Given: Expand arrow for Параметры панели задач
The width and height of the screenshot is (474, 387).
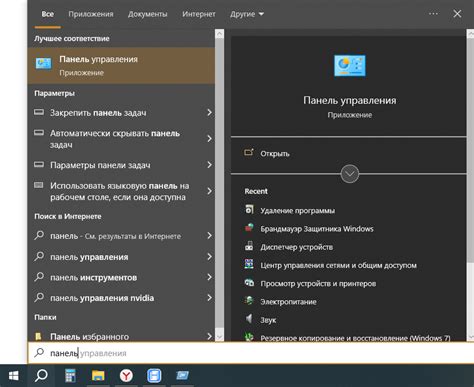Looking at the screenshot, I should (x=209, y=165).
